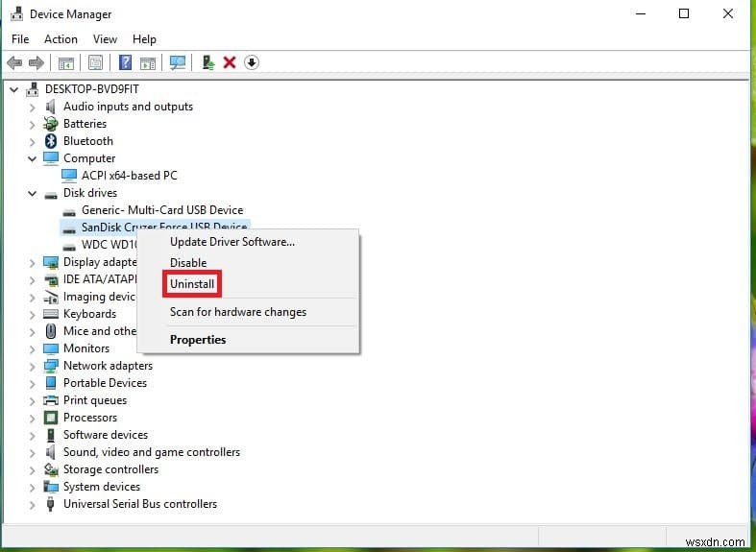Click the Batteries category icon

(x=51, y=124)
